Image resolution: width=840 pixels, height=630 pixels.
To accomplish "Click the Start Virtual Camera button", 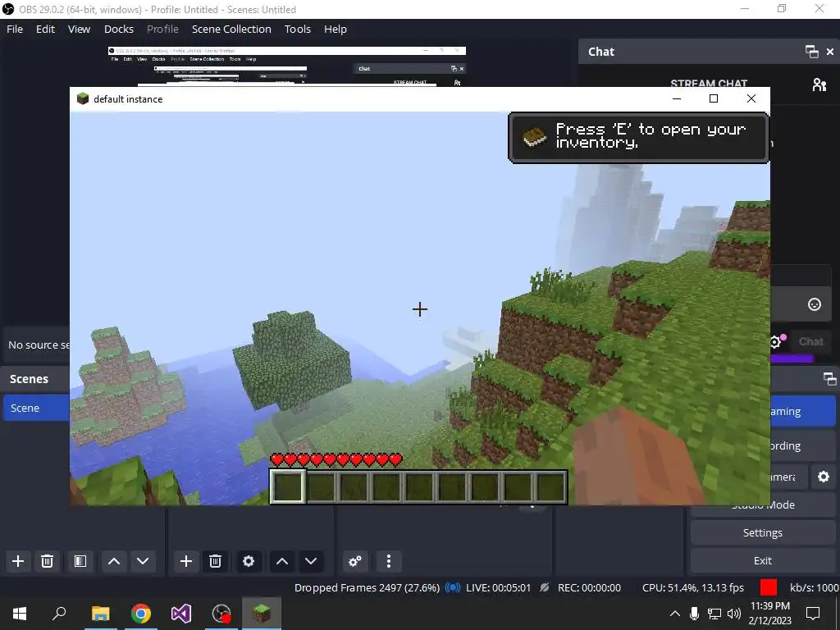I will [788, 477].
